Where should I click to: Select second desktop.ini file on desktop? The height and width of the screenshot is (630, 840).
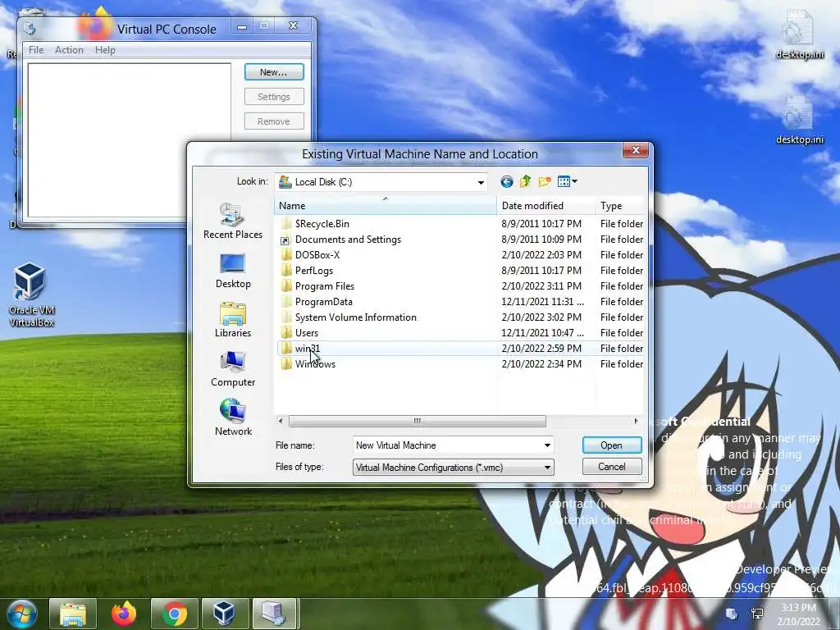[x=799, y=121]
